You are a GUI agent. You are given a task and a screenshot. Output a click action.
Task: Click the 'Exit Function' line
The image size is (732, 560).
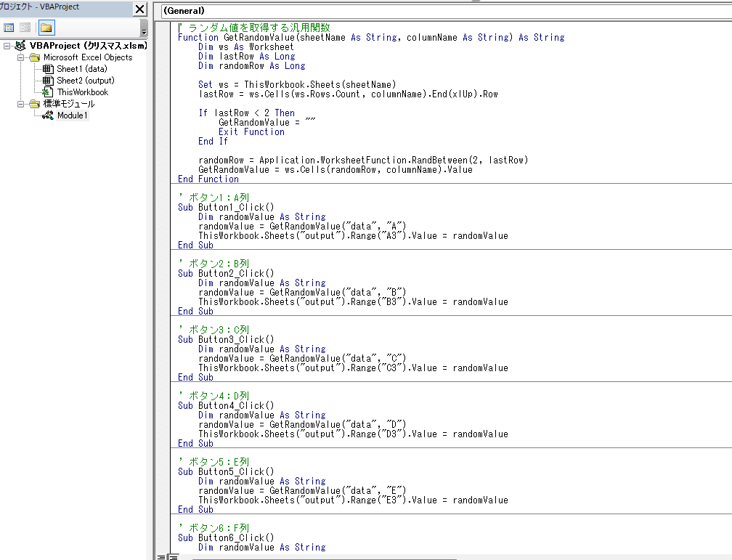pos(251,132)
